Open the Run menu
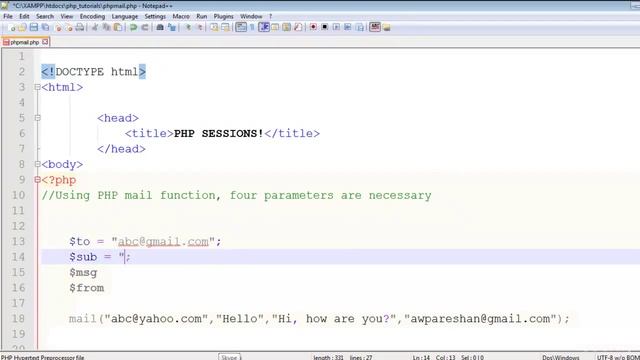The width and height of the screenshot is (640, 360). point(202,16)
